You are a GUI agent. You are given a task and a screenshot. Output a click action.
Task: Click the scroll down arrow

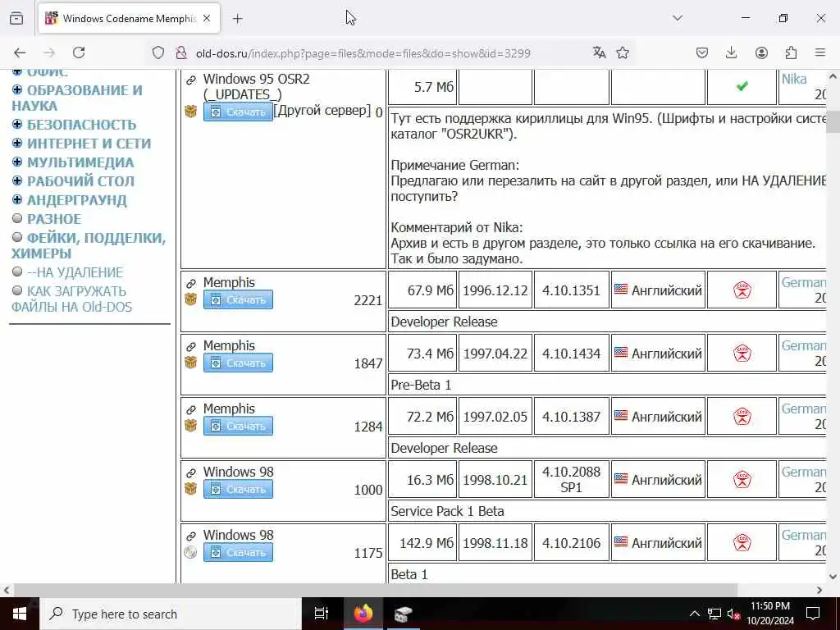[833, 577]
